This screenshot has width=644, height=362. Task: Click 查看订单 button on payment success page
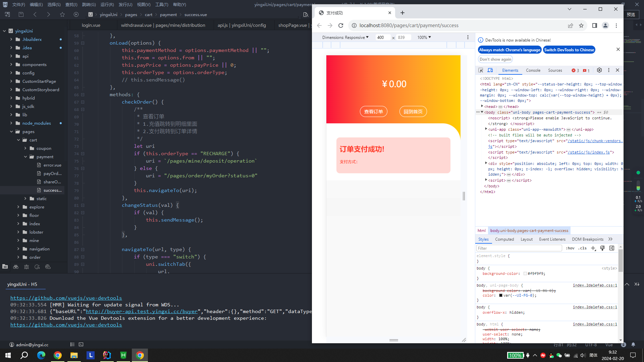(x=373, y=111)
